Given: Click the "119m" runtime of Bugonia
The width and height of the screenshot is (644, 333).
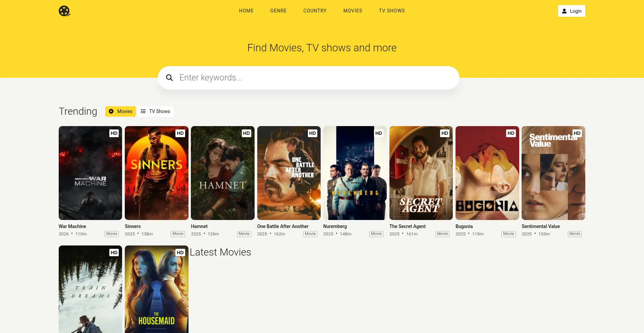Looking at the screenshot, I should click(478, 234).
